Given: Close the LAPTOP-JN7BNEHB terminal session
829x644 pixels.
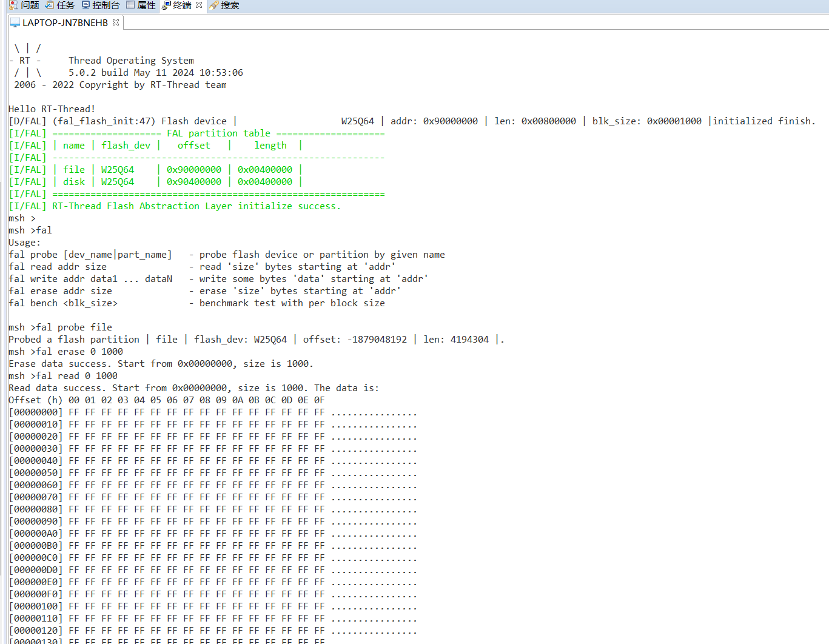Looking at the screenshot, I should pyautogui.click(x=115, y=22).
